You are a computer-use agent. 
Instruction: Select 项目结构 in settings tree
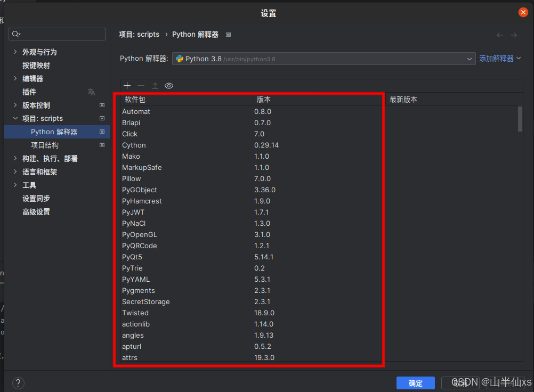pyautogui.click(x=45, y=145)
